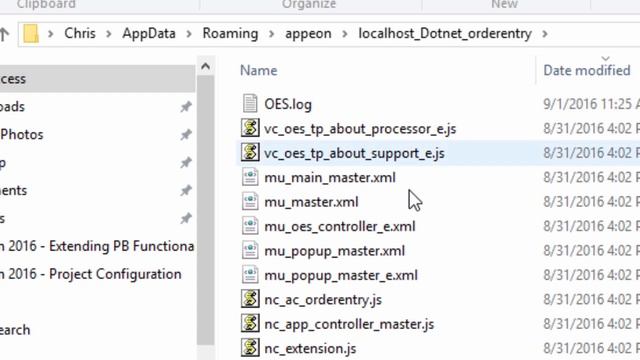Navigate to Roaming in the breadcrumb path
Screen dimensions: 640x360
point(230,33)
